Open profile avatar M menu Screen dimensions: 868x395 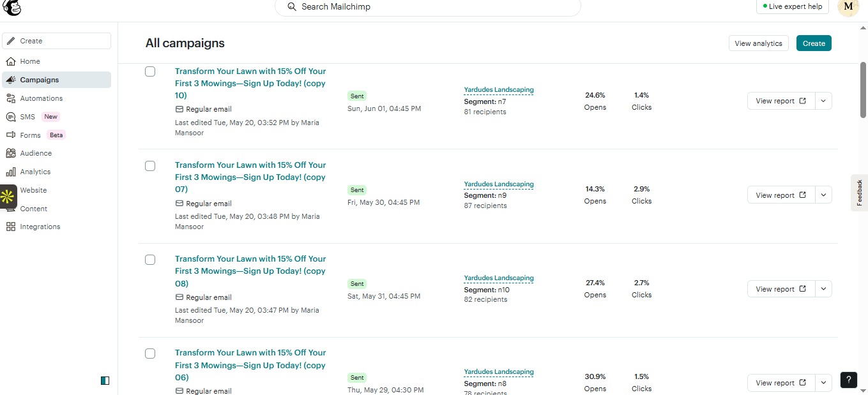pos(848,7)
